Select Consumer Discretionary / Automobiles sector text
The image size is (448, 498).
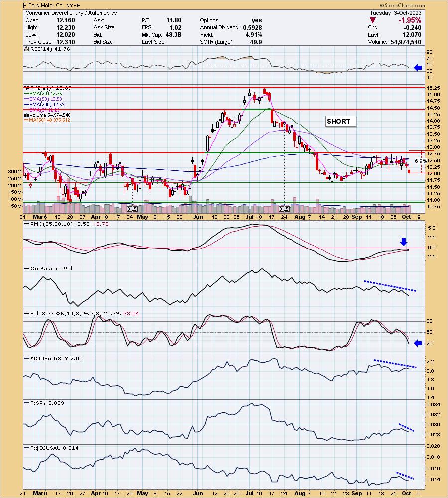[71, 13]
